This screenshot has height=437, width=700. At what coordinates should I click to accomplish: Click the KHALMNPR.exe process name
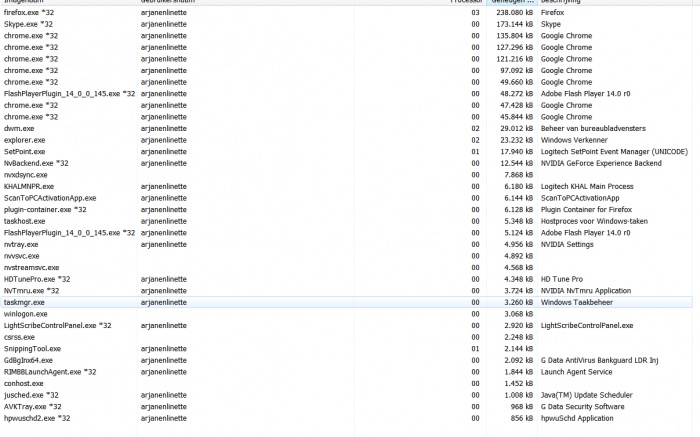click(x=29, y=187)
